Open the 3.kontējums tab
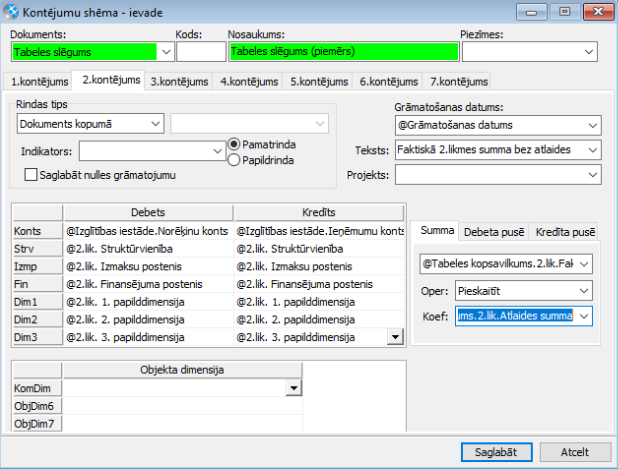Screen dimensions: 618x469 (x=179, y=82)
